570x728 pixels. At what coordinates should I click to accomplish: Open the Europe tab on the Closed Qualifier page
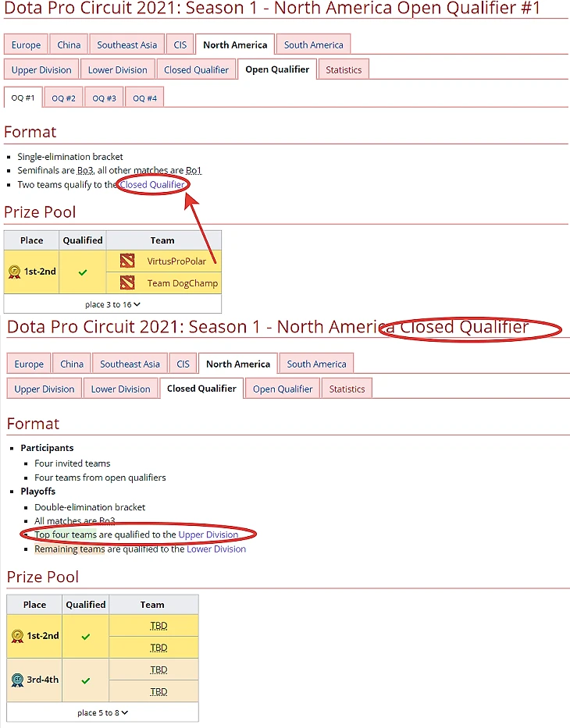click(x=29, y=364)
